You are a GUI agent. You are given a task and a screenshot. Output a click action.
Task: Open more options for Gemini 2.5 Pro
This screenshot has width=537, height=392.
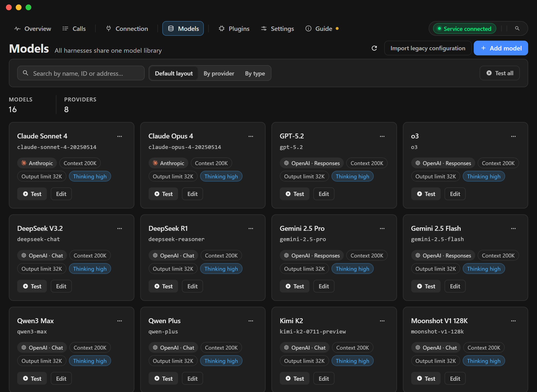[382, 228]
